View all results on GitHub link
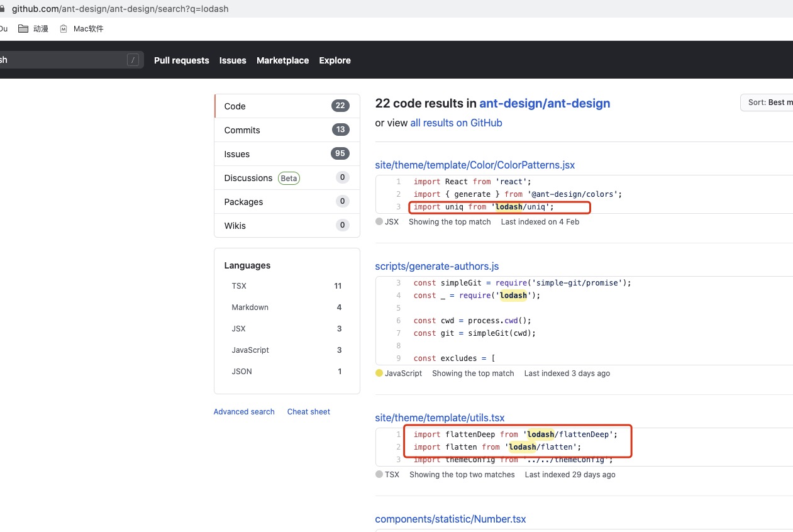Screen dimensions: 793x532 tap(457, 123)
